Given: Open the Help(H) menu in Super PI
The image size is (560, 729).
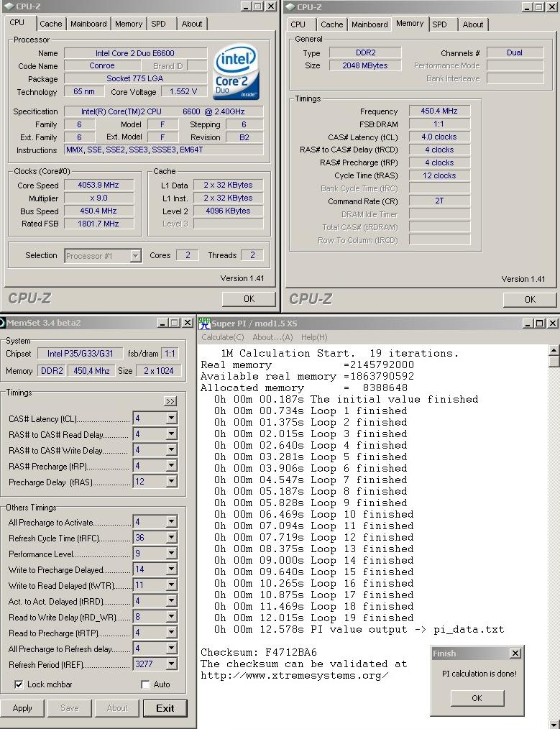Looking at the screenshot, I should coord(314,337).
